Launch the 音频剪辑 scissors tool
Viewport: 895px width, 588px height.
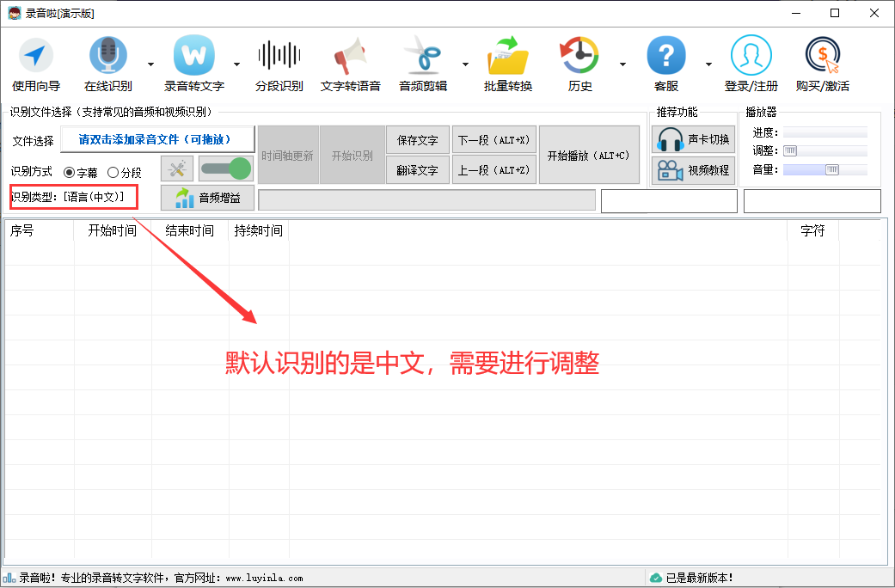point(423,64)
